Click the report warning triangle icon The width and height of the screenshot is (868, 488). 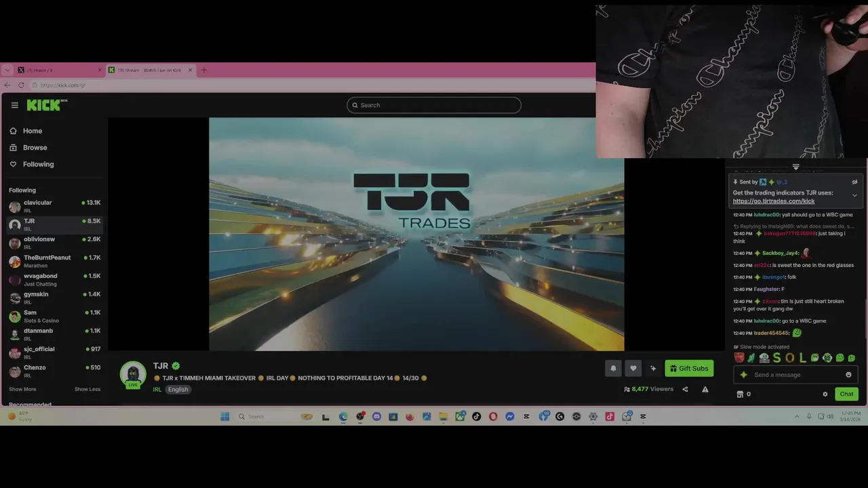tap(705, 389)
